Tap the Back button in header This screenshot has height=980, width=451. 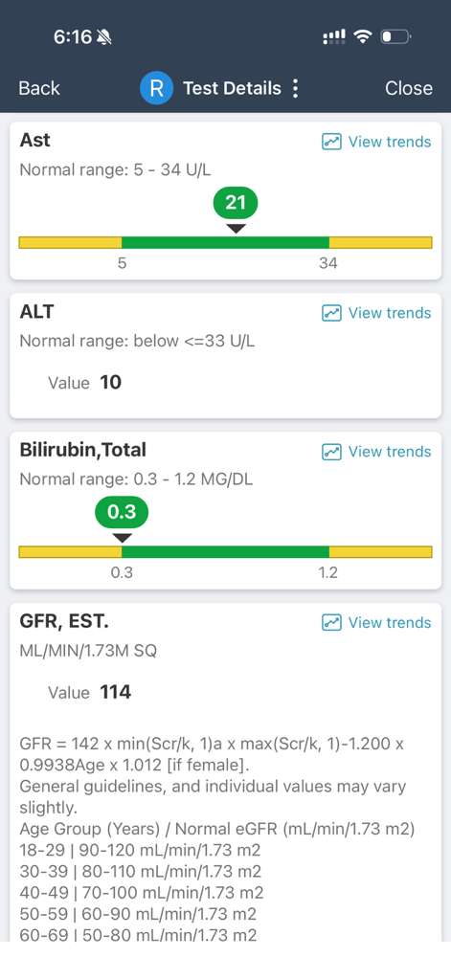click(39, 88)
